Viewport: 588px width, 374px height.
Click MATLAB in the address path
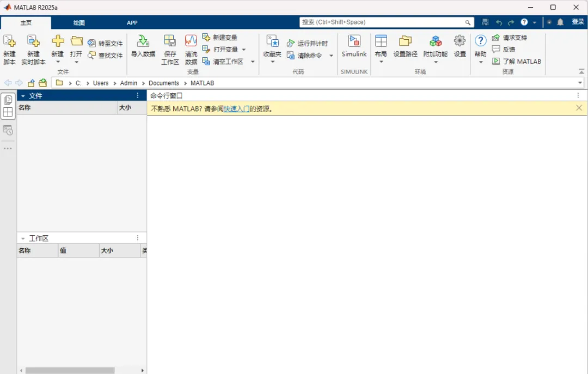202,83
